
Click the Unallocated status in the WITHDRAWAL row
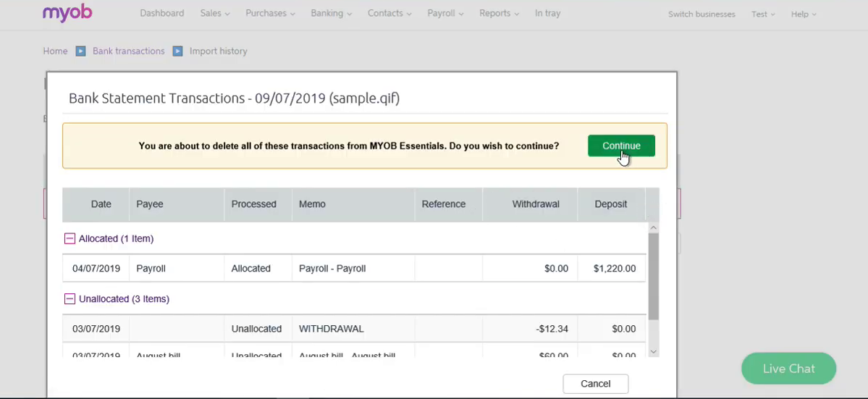[256, 329]
